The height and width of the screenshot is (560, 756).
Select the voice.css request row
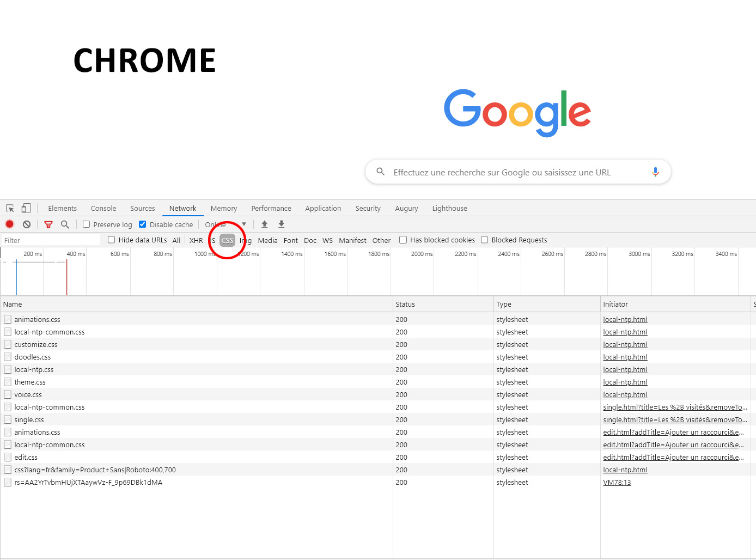(378, 394)
